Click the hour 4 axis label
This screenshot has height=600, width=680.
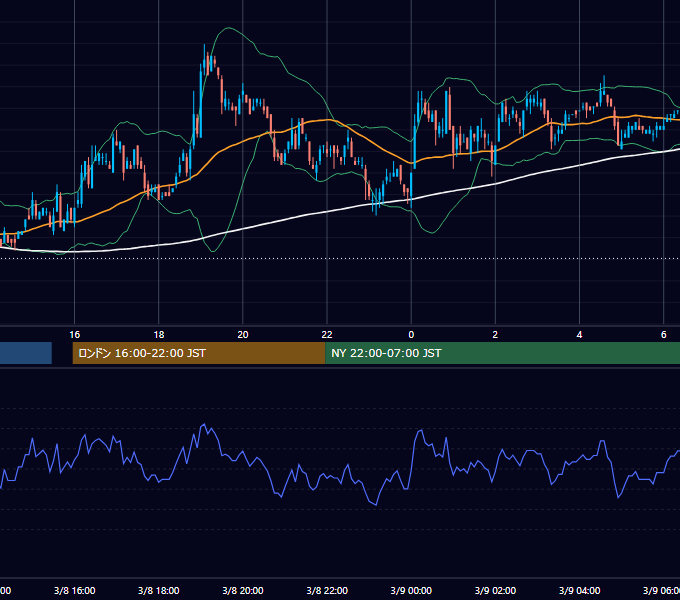pyautogui.click(x=579, y=334)
